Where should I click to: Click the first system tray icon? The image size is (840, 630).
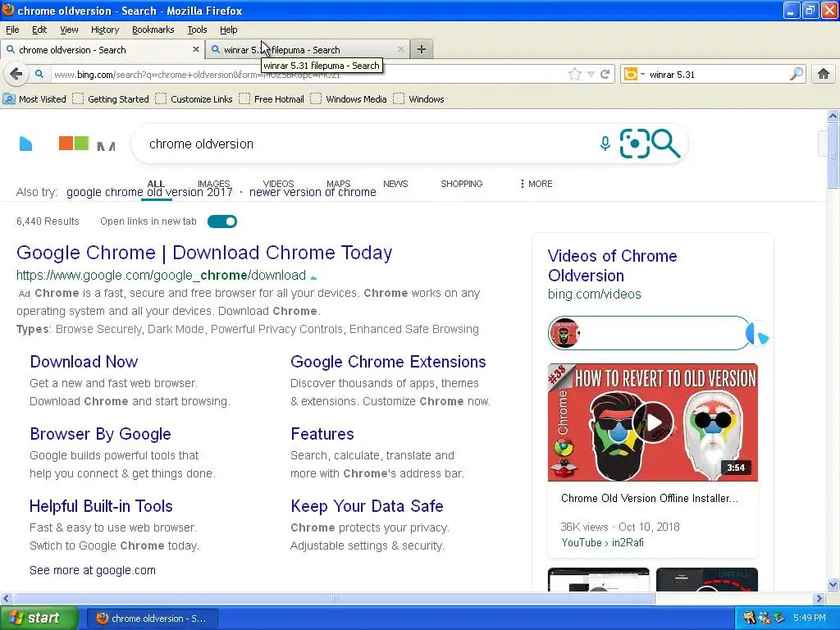tap(749, 618)
